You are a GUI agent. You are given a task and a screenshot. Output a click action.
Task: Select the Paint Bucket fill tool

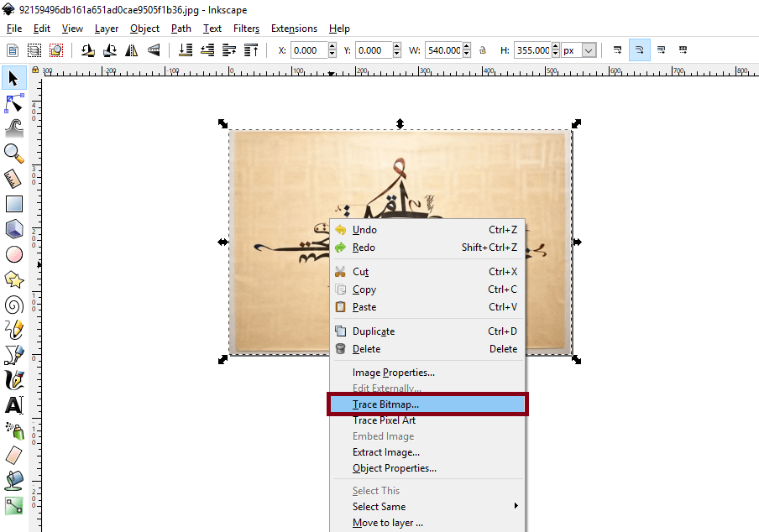pos(14,481)
